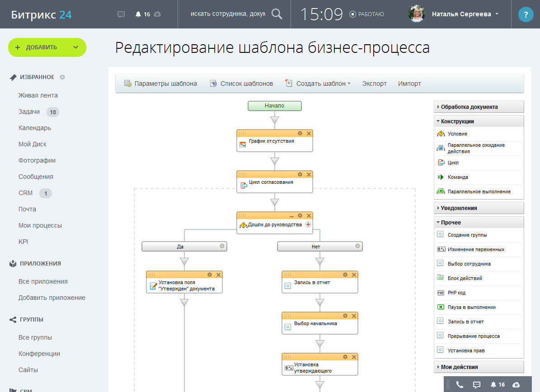Open favorites settings gear in sidebar
Screen dimensions: 540x392
point(62,77)
